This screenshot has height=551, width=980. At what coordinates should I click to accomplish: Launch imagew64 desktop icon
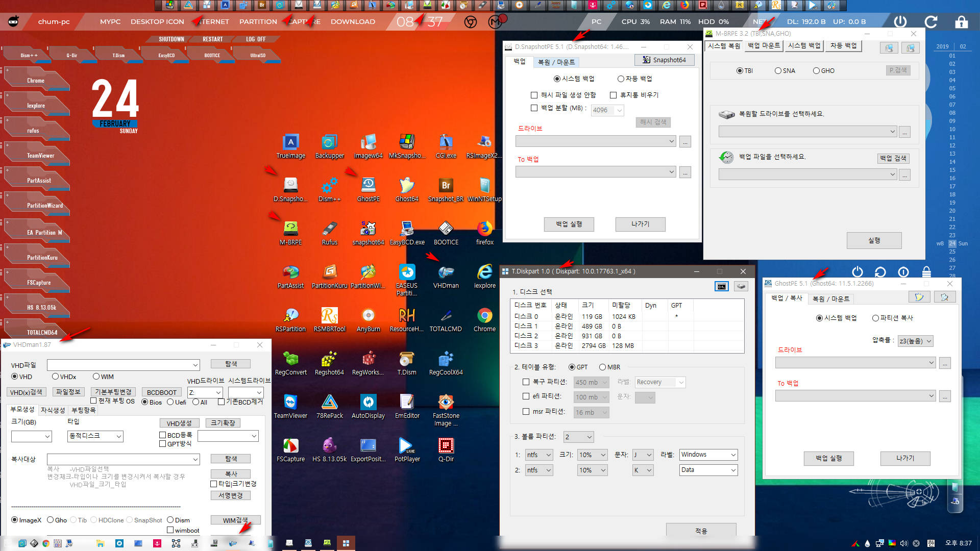pos(368,146)
